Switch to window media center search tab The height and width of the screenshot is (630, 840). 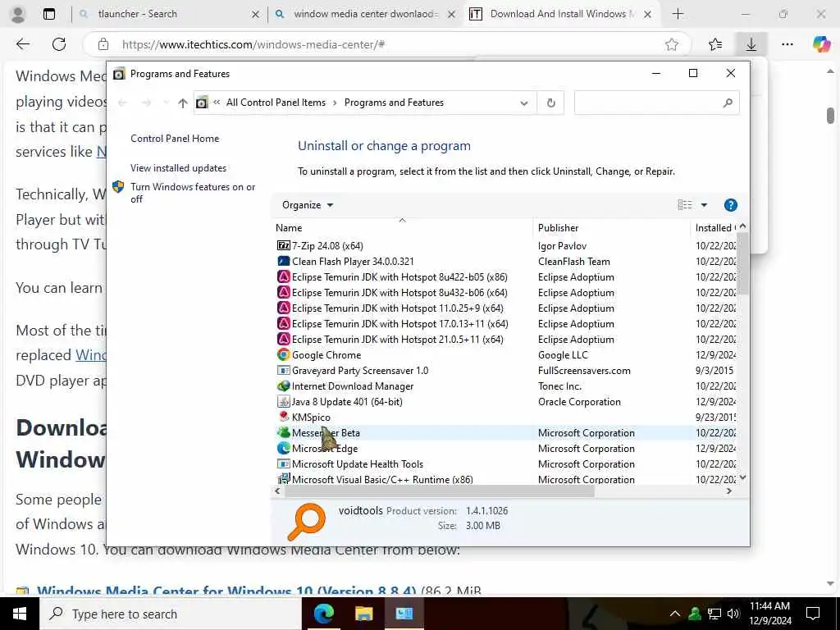365,14
